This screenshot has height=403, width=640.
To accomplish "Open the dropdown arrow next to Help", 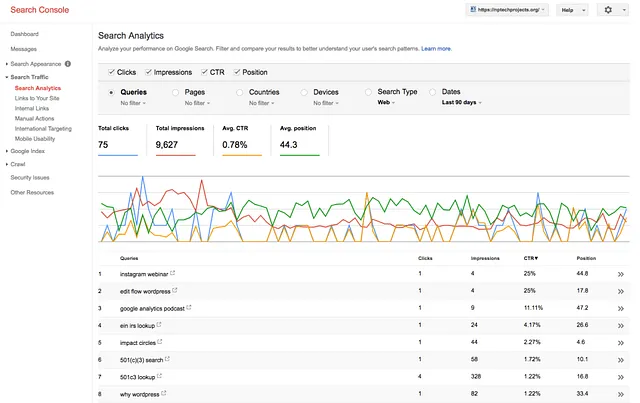I will point(584,10).
